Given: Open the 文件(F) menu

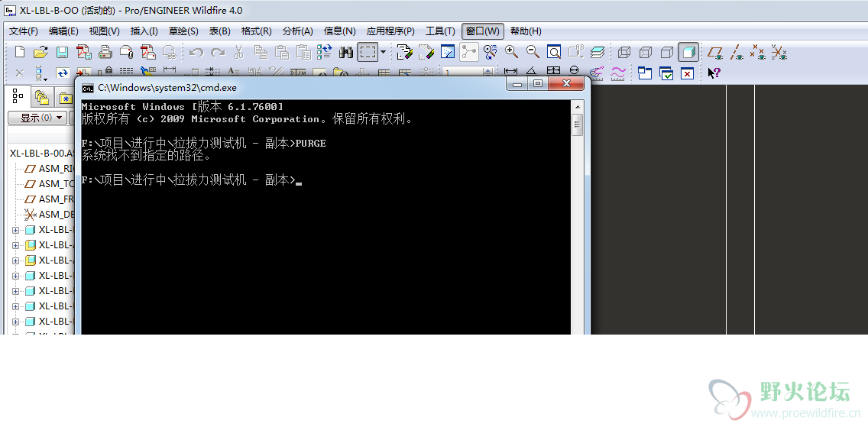Looking at the screenshot, I should tap(24, 31).
